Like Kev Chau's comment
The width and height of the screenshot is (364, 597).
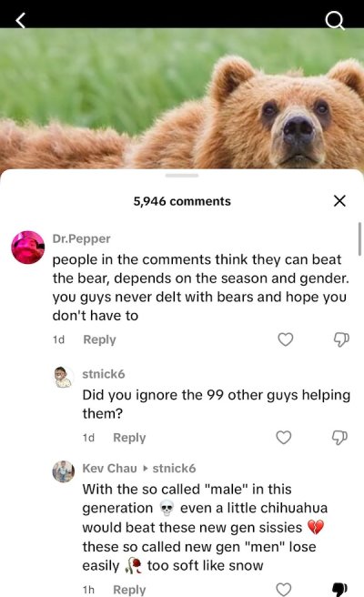pos(284,590)
